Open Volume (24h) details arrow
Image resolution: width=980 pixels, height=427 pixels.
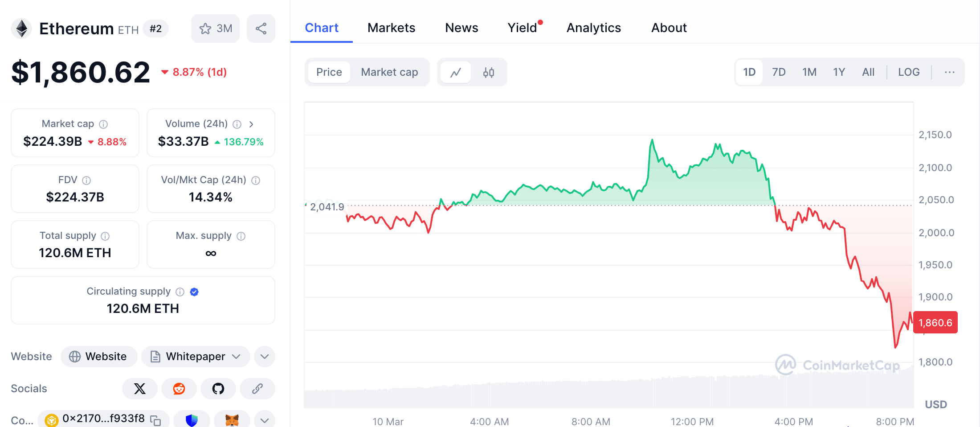coord(251,124)
